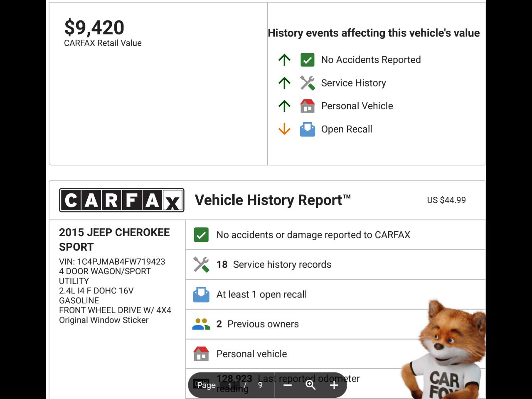The width and height of the screenshot is (532, 399).
Task: Click the No Accidents Reported label
Action: click(x=371, y=60)
